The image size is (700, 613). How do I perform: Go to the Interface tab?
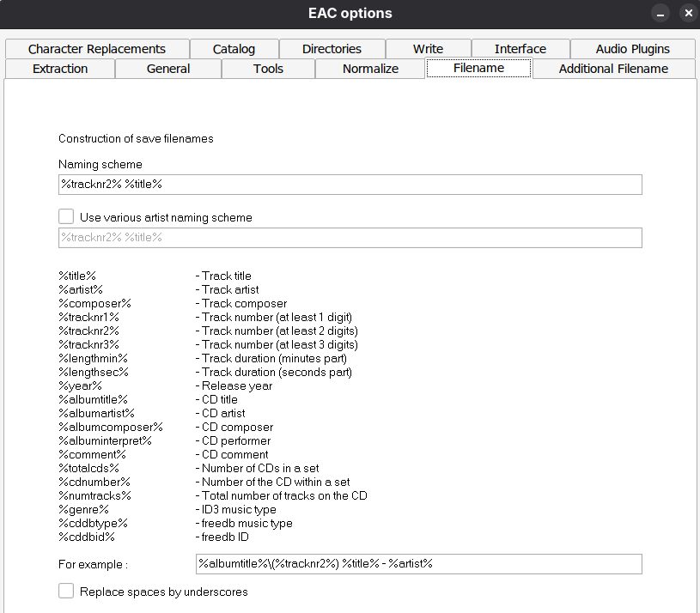pos(520,49)
